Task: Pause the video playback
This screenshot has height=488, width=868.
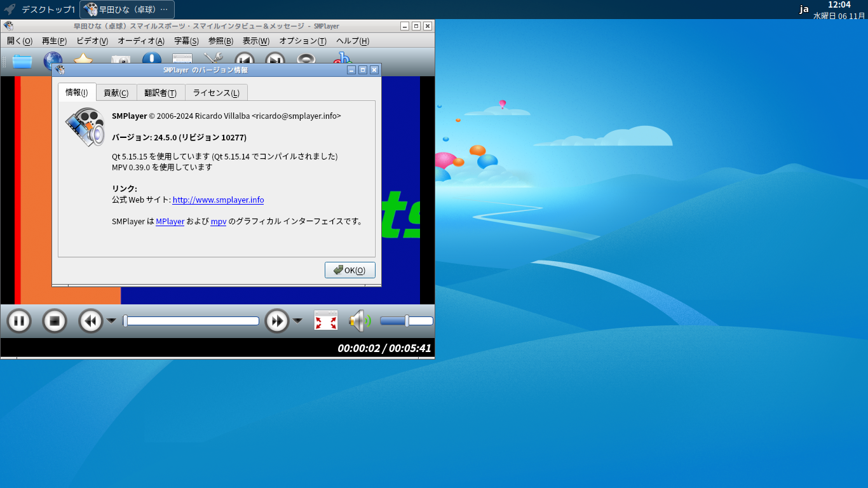Action: 19,321
